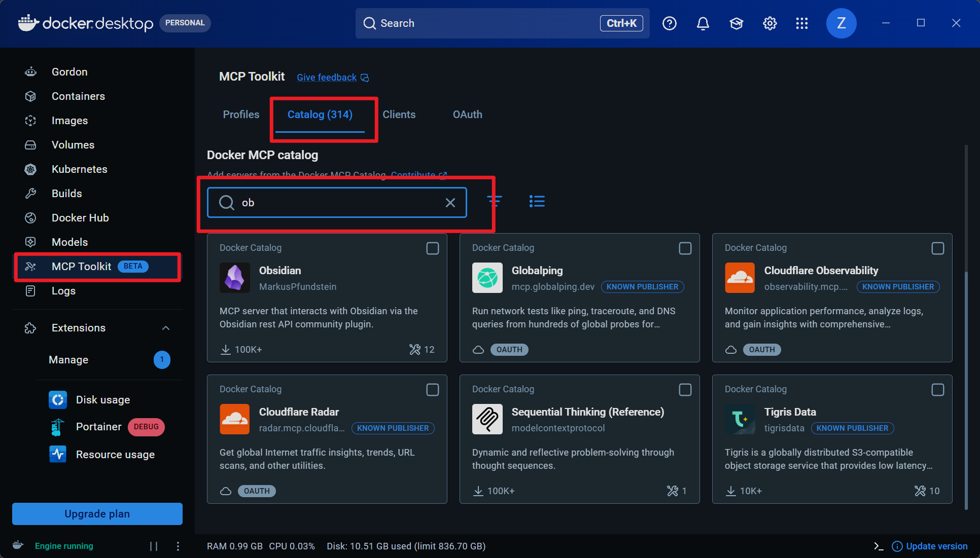Go to Models in the sidebar
980x558 pixels.
coord(97,242)
